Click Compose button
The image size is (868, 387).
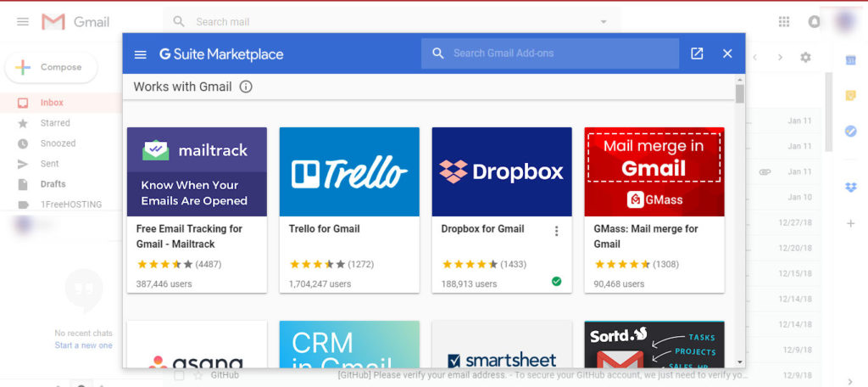(x=51, y=68)
